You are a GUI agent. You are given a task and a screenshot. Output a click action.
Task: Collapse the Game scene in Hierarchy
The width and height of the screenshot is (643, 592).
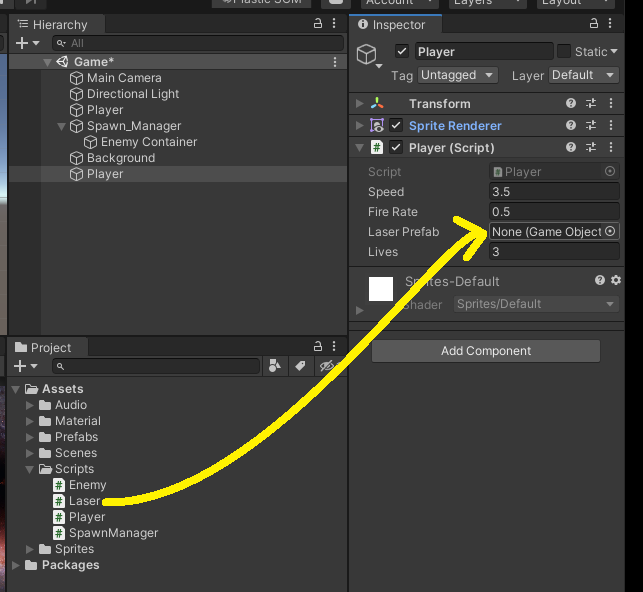(x=47, y=62)
